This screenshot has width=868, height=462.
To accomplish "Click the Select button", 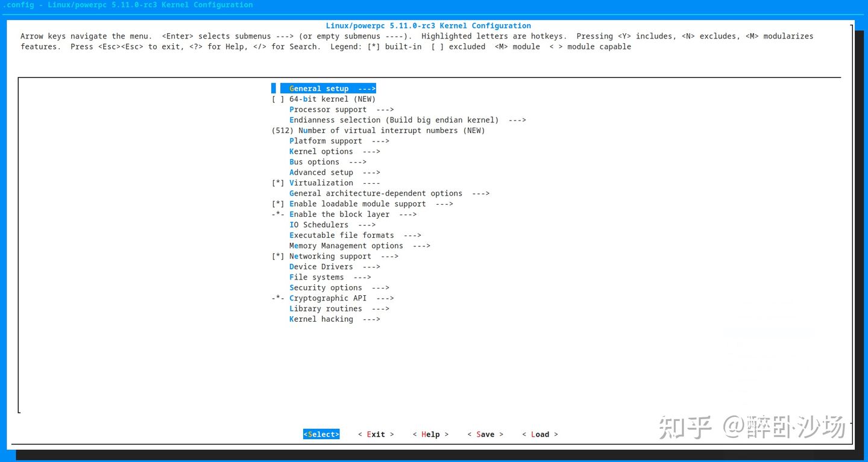I will coord(321,434).
